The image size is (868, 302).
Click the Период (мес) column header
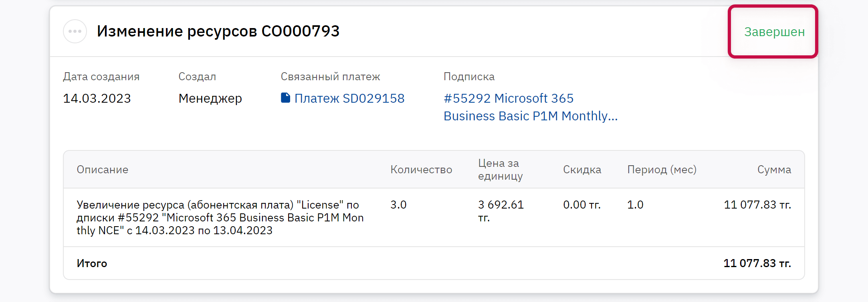pos(662,170)
